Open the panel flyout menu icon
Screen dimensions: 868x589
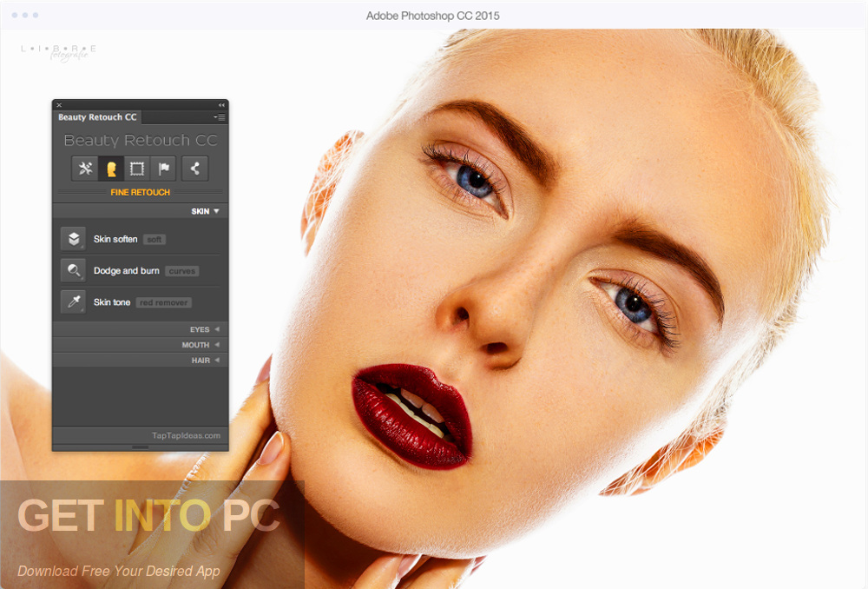tap(220, 117)
